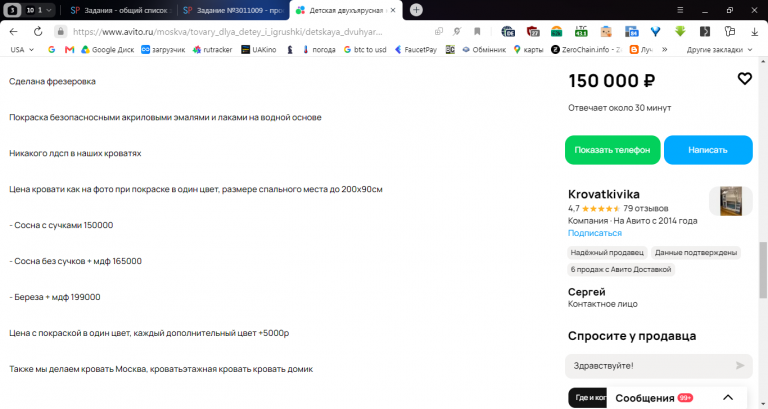Open the btc to usd bookmark
This screenshot has height=409, width=768.
tap(365, 49)
